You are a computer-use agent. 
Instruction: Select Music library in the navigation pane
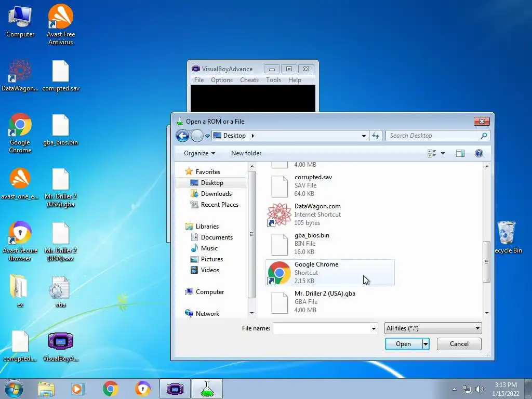click(x=209, y=248)
